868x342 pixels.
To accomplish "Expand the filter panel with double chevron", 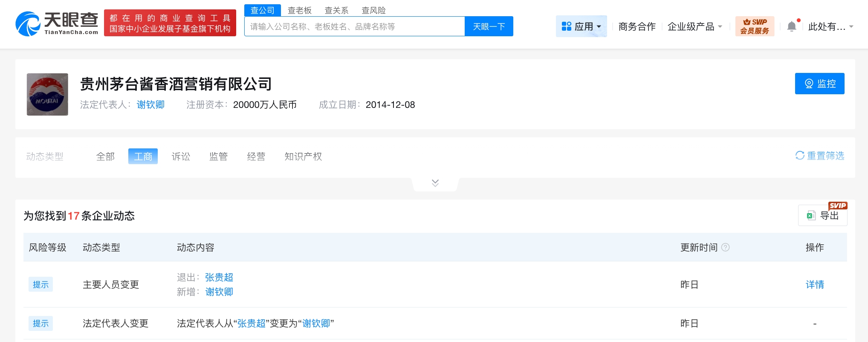I will click(435, 183).
